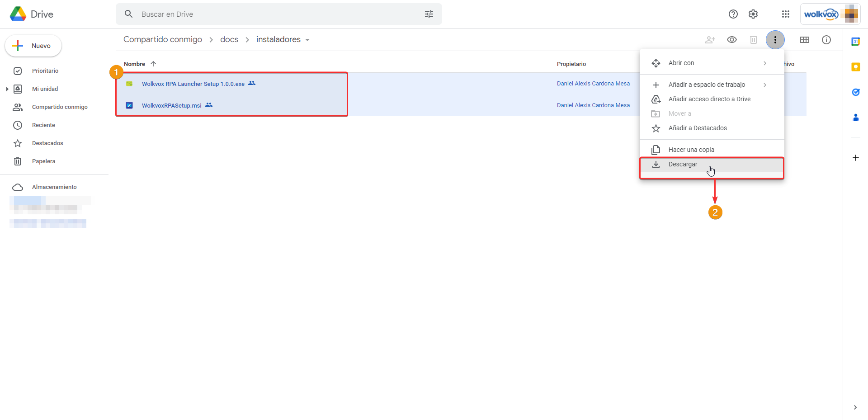Click owner name in the .msi row
The image size is (868, 420).
(593, 105)
